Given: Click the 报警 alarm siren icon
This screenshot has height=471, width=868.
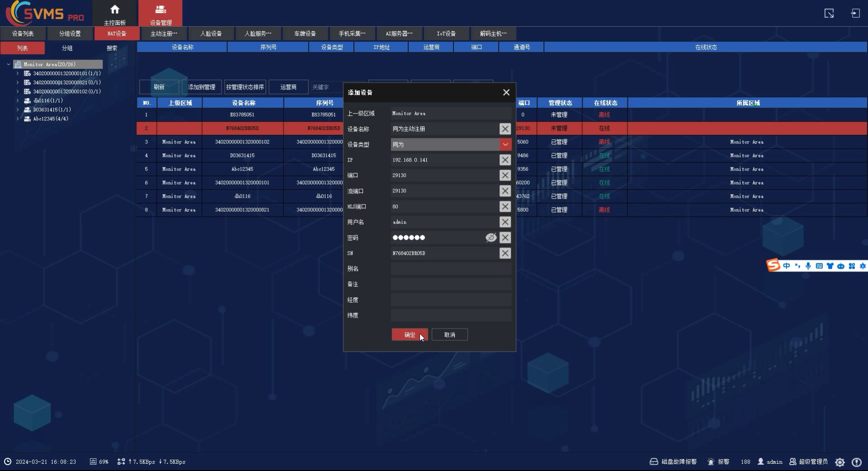Looking at the screenshot, I should 711,461.
